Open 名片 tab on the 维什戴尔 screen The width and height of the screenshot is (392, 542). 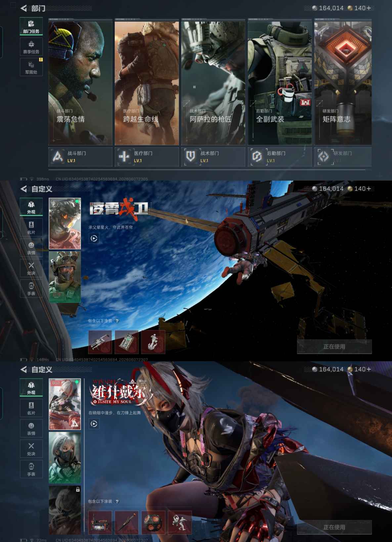[x=31, y=408]
